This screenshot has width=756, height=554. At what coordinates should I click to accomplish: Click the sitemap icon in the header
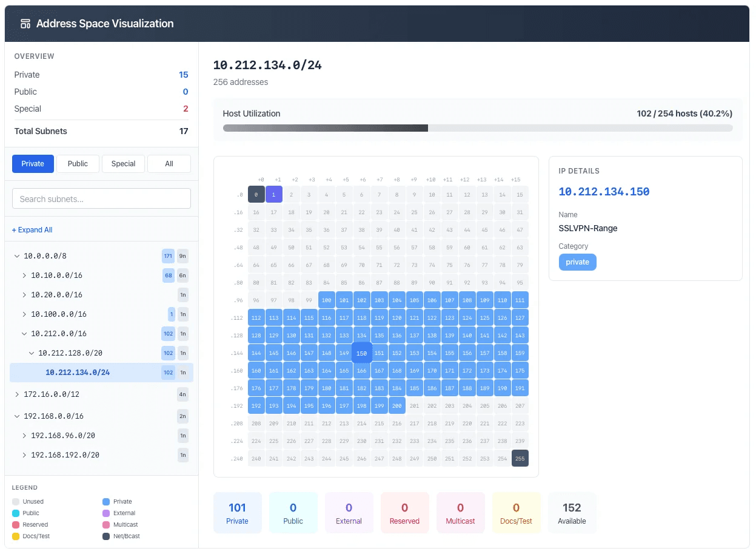click(x=24, y=22)
